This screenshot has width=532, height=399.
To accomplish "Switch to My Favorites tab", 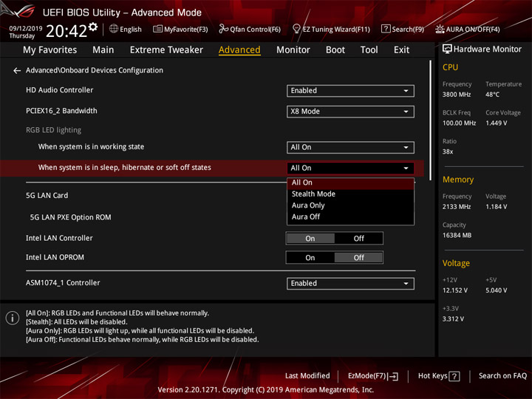I will tap(50, 50).
